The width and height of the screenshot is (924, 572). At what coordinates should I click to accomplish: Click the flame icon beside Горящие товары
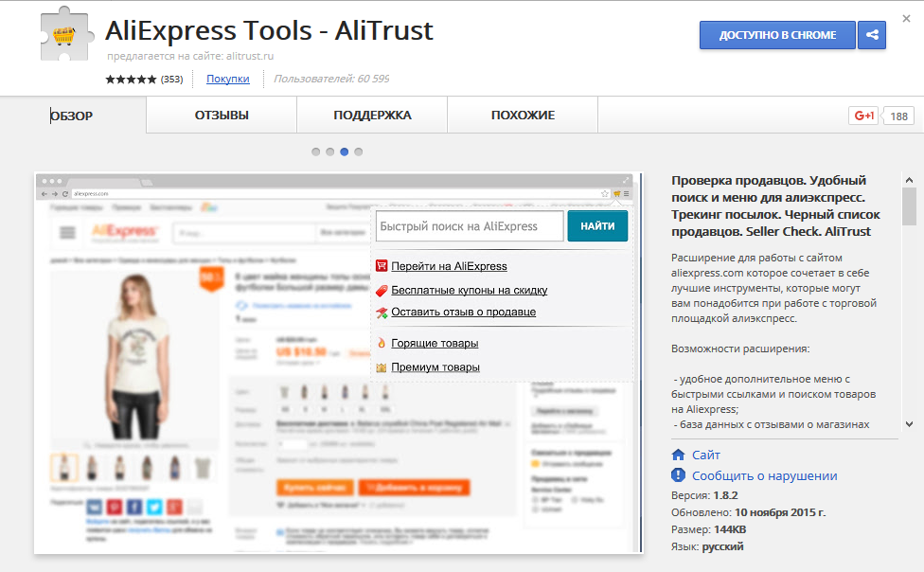click(382, 343)
